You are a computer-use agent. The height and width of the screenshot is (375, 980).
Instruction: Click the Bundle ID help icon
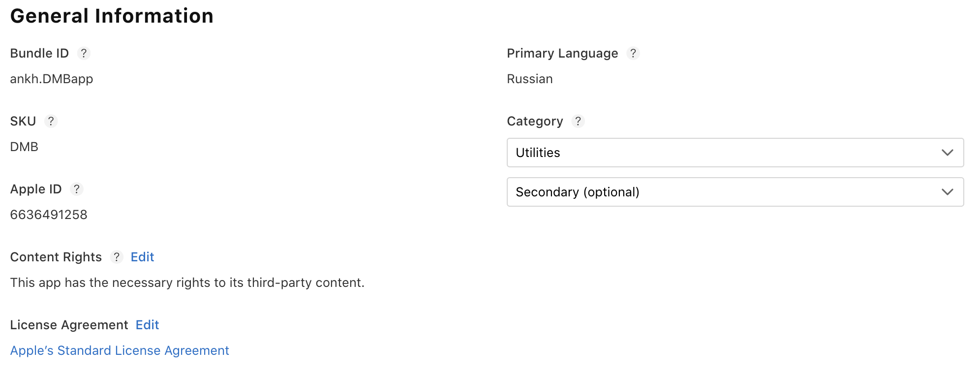click(x=84, y=53)
